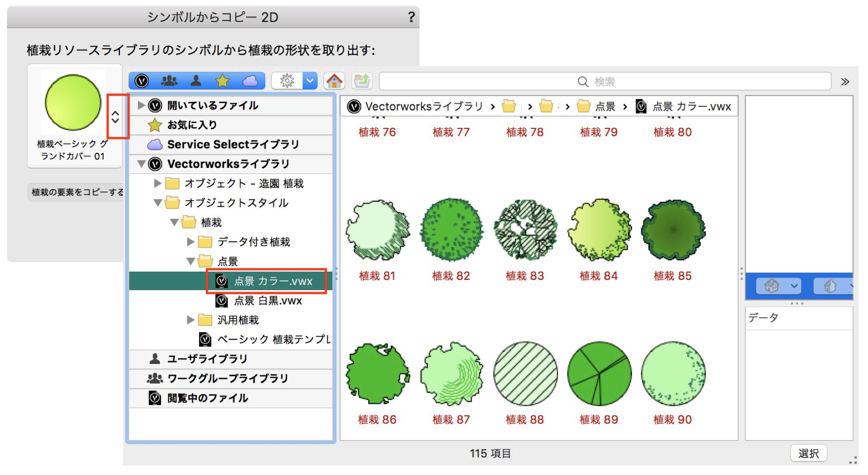This screenshot has height=475, width=868.
Task: Click the 選択 button
Action: tap(809, 453)
